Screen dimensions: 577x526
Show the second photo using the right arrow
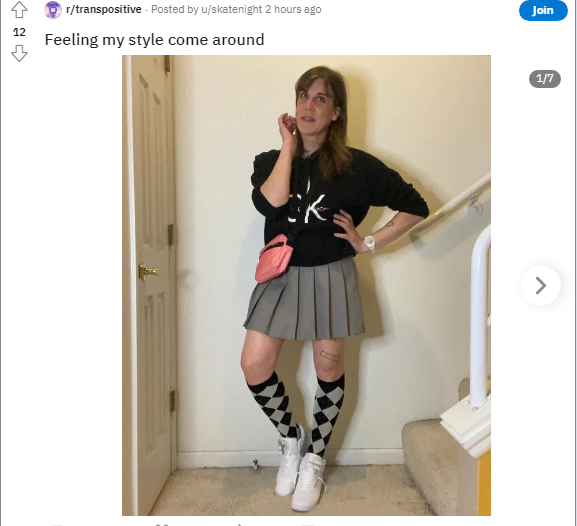[x=541, y=285]
